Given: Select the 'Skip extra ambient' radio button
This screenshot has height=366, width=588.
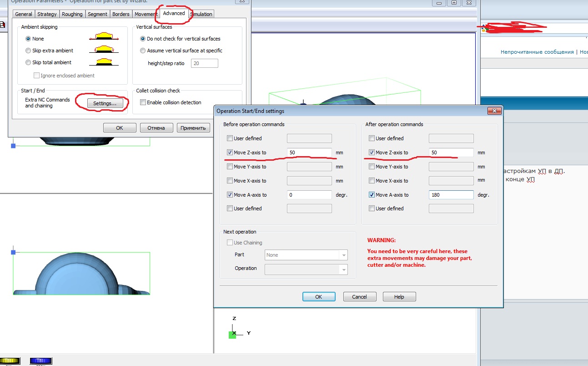Looking at the screenshot, I should [28, 51].
